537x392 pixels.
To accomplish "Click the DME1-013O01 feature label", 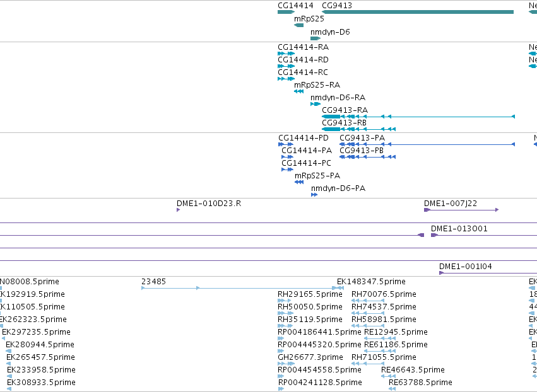I will pos(459,229).
